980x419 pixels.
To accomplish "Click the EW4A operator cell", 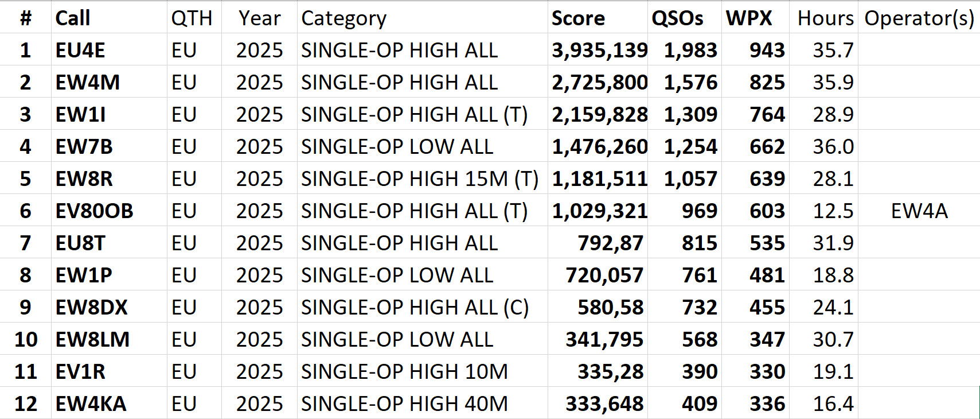I will 919,211.
